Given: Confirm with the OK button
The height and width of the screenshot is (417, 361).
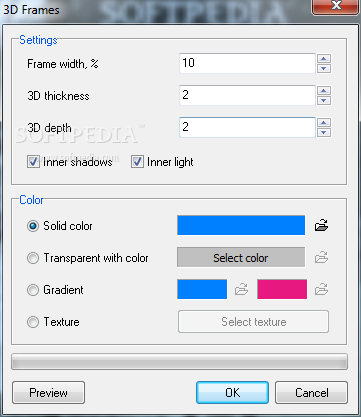Looking at the screenshot, I should coord(232,393).
